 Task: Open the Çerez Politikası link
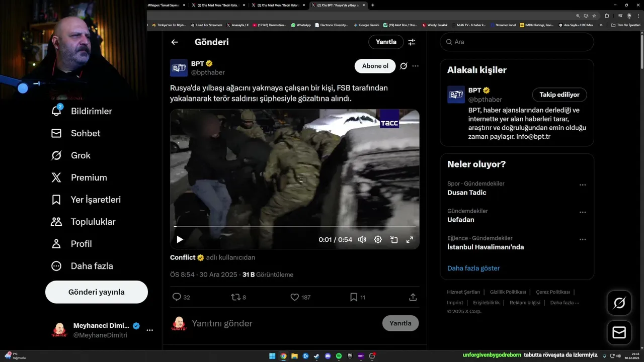(553, 292)
